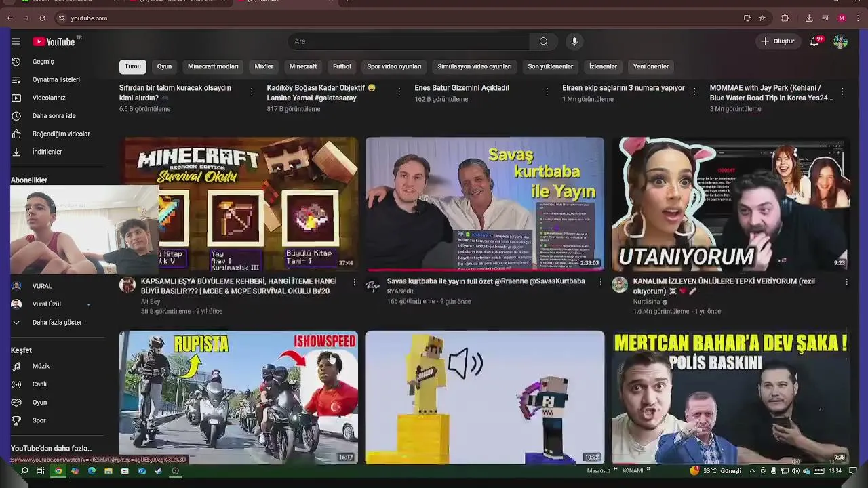This screenshot has width=868, height=488.
Task: Select the Mix'ler filter chip
Action: [x=264, y=66]
